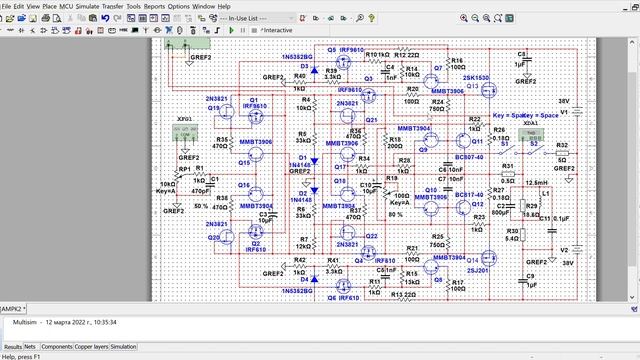Switch to the Components tab
Image resolution: width=640 pixels, height=360 pixels.
click(57, 347)
